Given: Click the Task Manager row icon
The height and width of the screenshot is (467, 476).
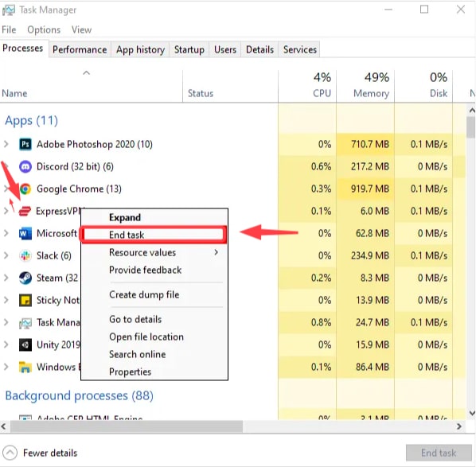Looking at the screenshot, I should point(25,322).
